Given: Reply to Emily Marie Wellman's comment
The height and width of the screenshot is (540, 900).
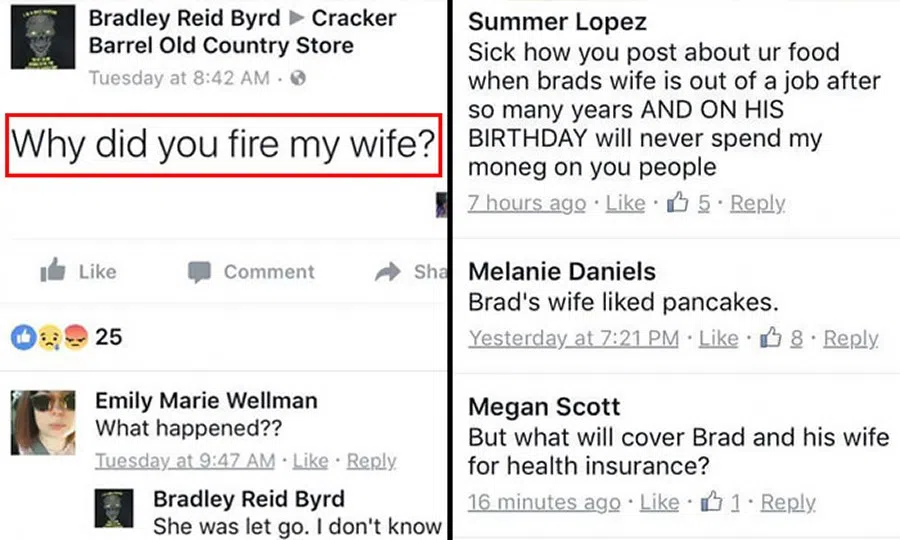Looking at the screenshot, I should (371, 461).
